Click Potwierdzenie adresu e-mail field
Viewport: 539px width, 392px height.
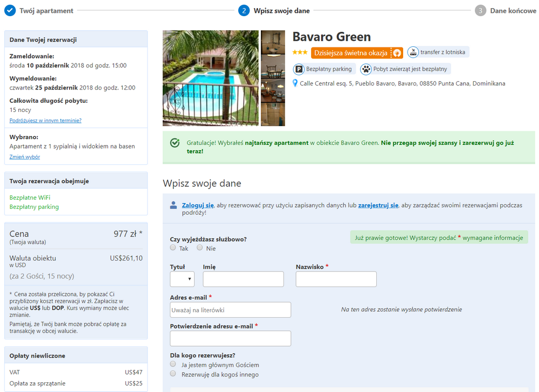pyautogui.click(x=230, y=339)
